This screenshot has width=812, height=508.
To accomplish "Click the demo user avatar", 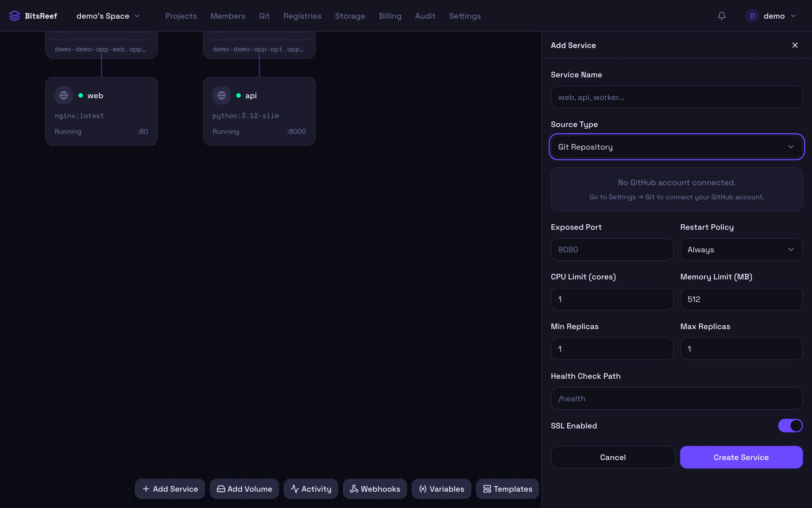I will click(752, 16).
